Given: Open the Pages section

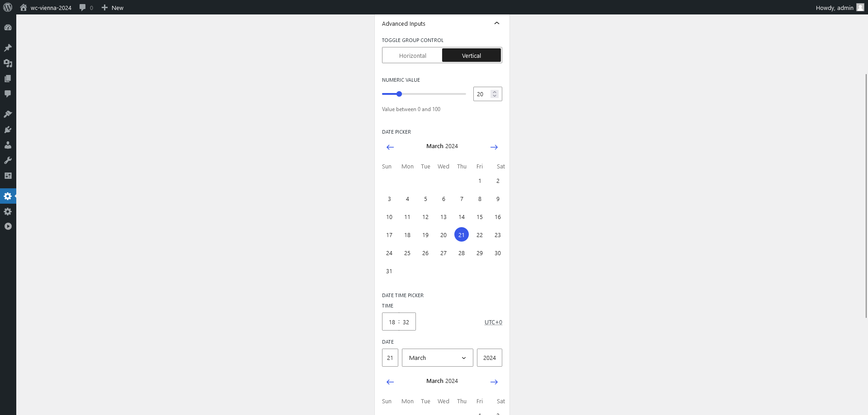Looking at the screenshot, I should click(x=8, y=78).
